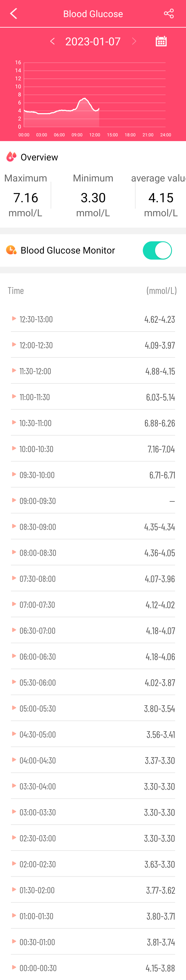
Task: Open the calendar date picker icon
Action: (161, 41)
